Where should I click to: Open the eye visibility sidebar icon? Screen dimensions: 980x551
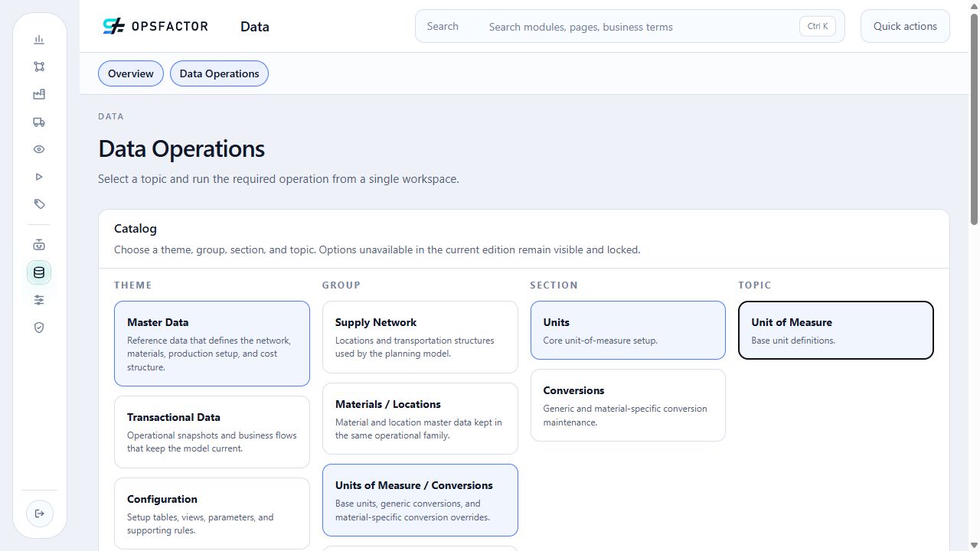point(39,149)
